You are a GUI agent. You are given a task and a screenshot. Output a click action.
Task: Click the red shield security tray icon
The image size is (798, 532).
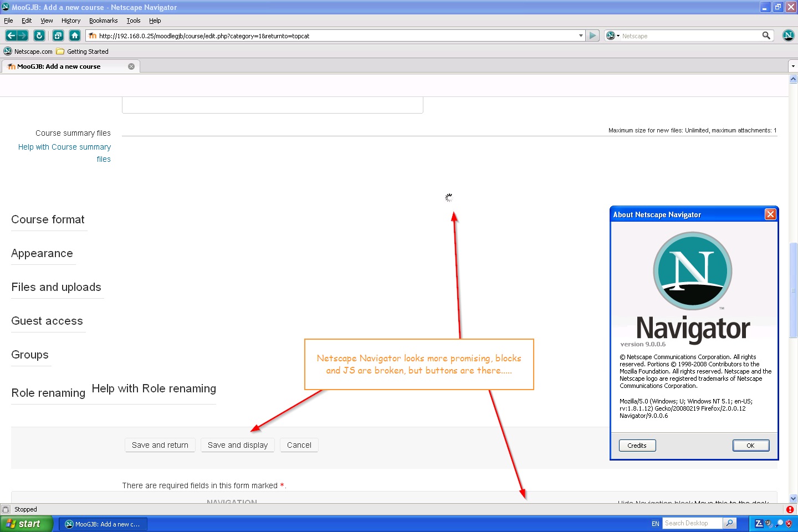pos(789,524)
